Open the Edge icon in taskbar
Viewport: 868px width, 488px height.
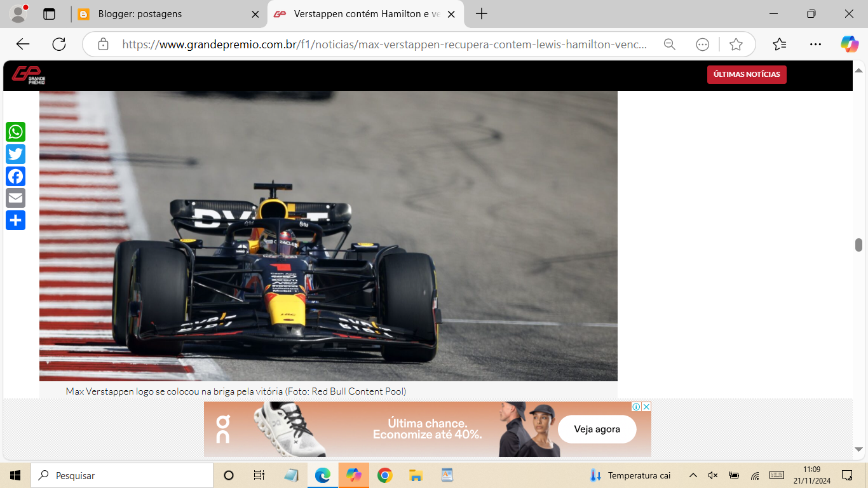(x=323, y=475)
